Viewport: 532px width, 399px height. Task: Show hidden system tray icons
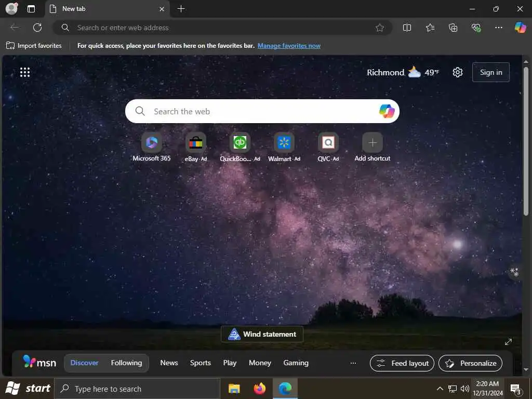440,389
